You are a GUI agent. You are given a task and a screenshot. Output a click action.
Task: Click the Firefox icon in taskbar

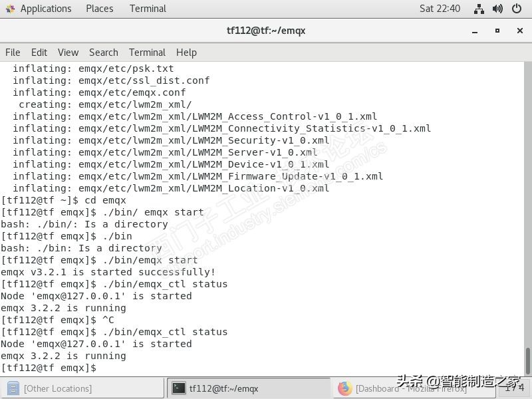coord(344,388)
